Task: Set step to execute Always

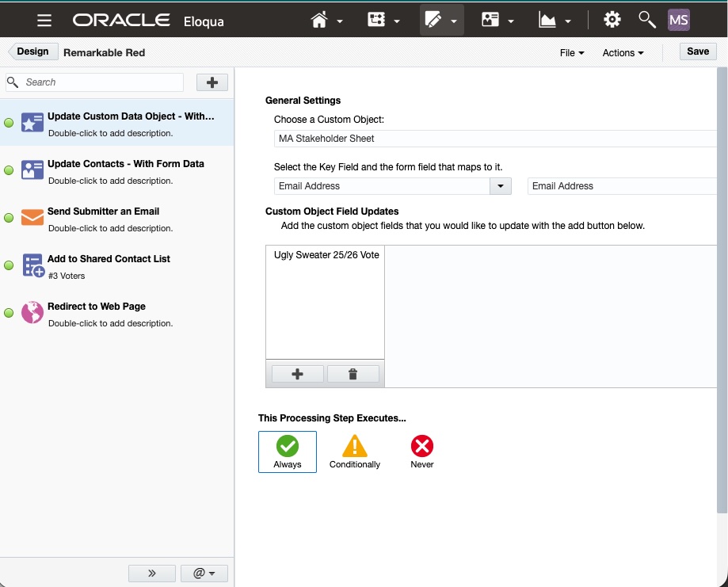Action: pyautogui.click(x=287, y=452)
